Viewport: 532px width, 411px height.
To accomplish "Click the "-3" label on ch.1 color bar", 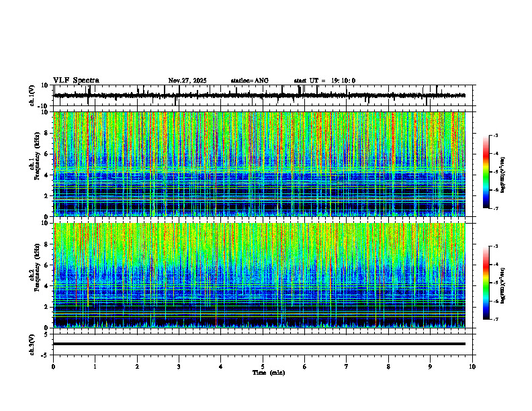I will (496, 135).
